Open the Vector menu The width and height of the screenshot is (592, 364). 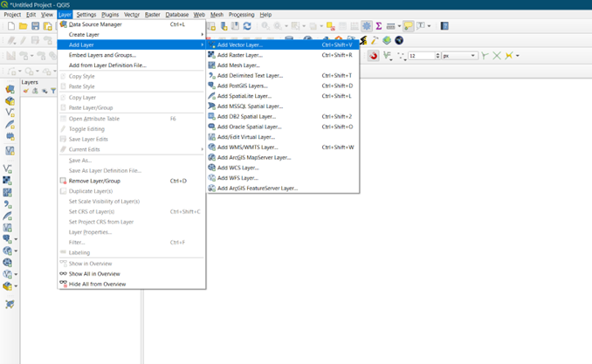click(132, 15)
